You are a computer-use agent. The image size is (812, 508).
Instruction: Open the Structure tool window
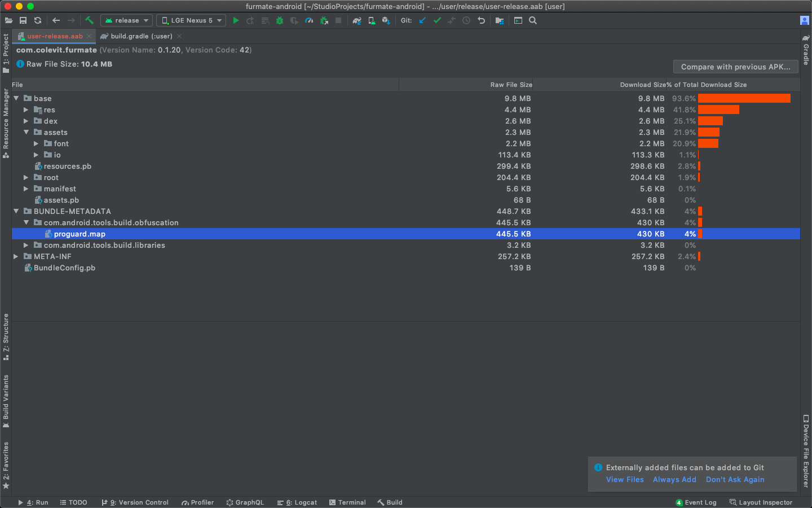[6, 336]
